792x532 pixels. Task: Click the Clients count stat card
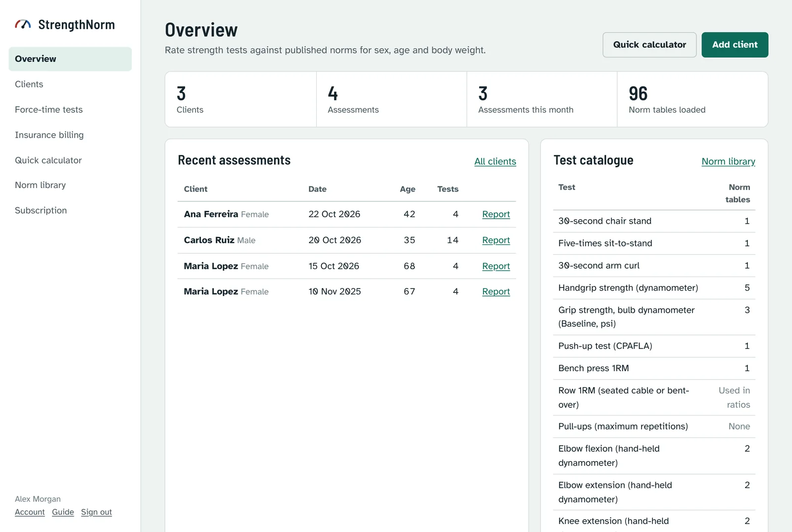tap(241, 99)
